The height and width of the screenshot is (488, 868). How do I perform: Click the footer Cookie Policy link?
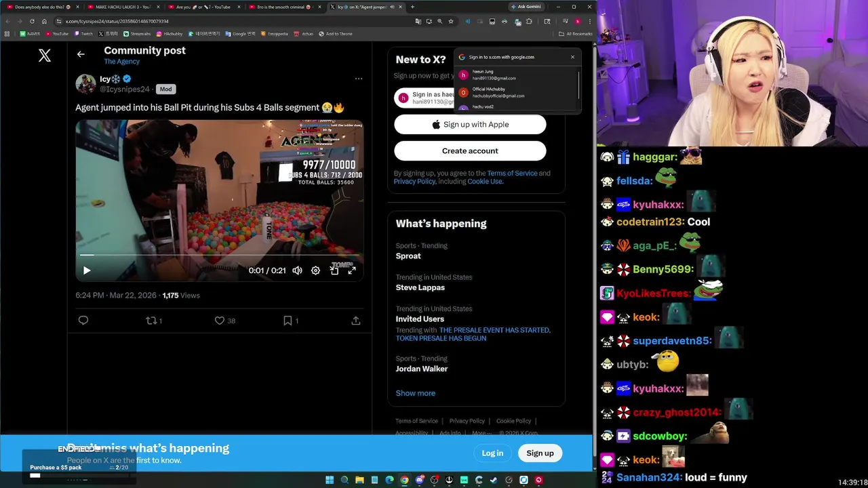coord(513,421)
